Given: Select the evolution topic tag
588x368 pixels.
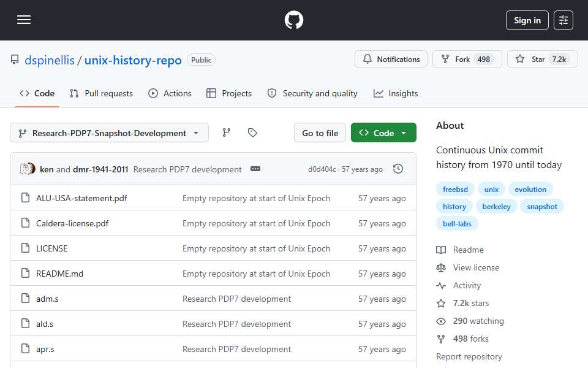Looking at the screenshot, I should [x=530, y=190].
